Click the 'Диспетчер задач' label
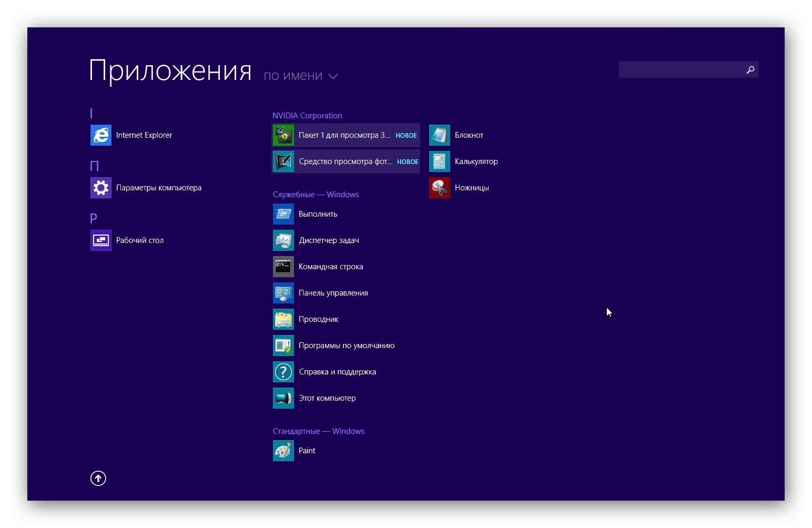Image resolution: width=812 pixels, height=528 pixels. (329, 240)
